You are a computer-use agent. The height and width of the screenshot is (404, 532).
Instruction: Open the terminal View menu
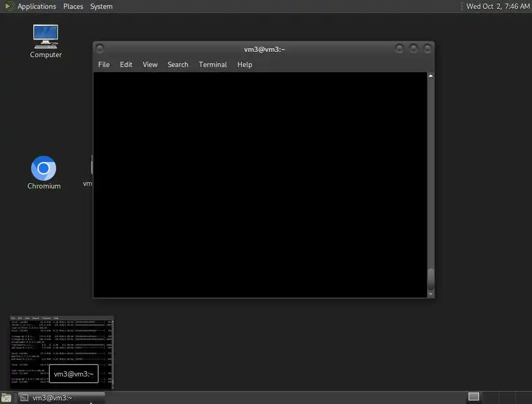click(x=150, y=64)
